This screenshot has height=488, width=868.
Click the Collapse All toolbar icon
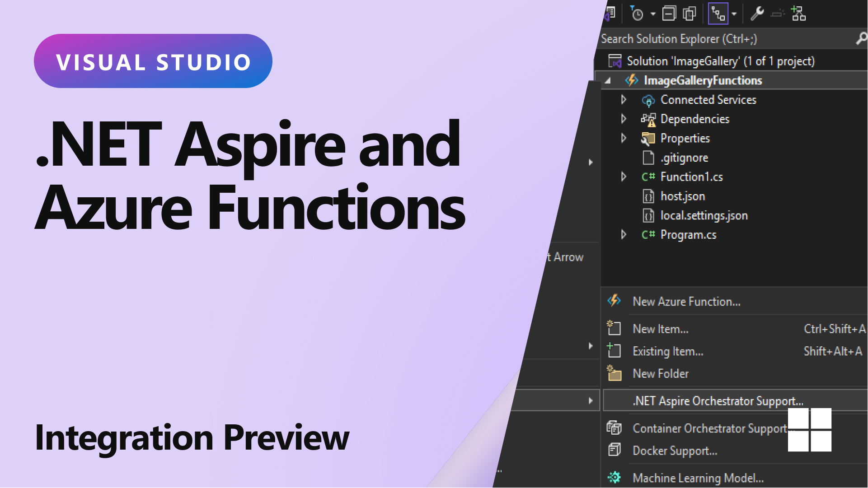coord(669,14)
